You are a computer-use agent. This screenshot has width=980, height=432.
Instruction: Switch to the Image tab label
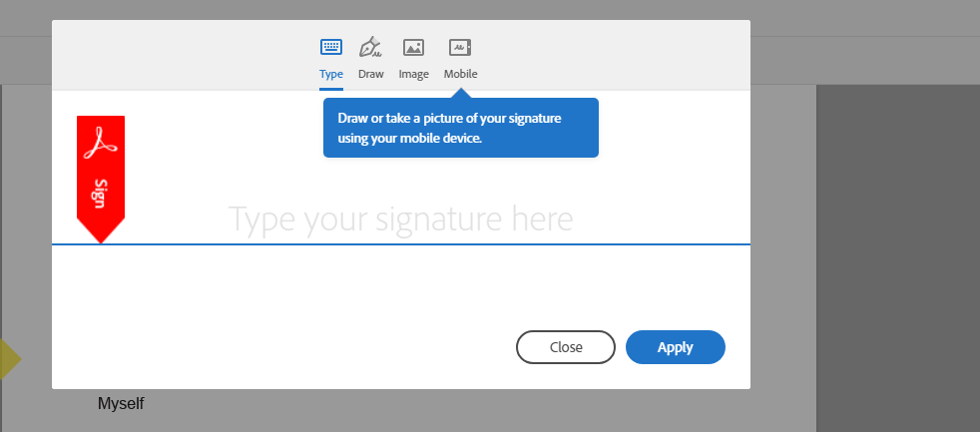coord(413,74)
